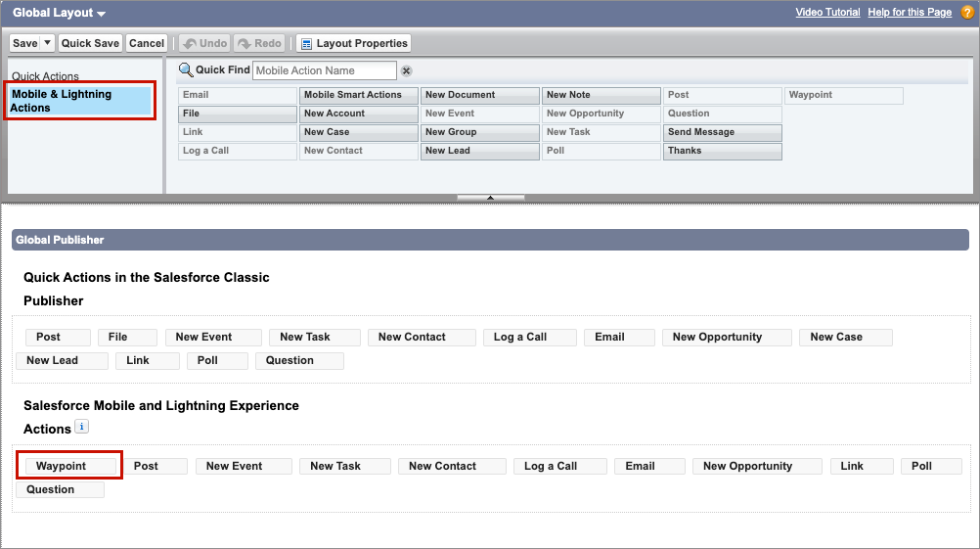The image size is (980, 549).
Task: Select Log a Call in the palette
Action: (x=237, y=151)
